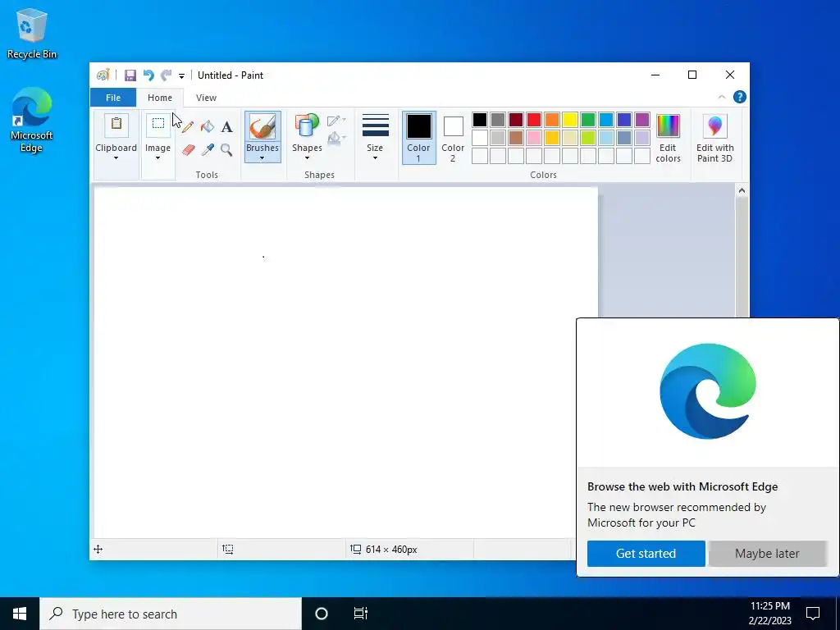Viewport: 840px width, 630px height.
Task: Click the Cortana circle on taskbar
Action: pos(322,614)
